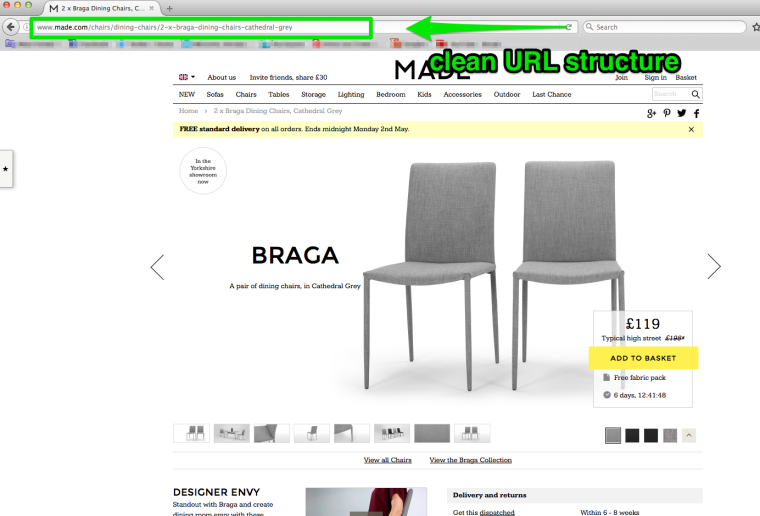Click the browser bookmark star icon
The height and width of the screenshot is (516, 760).
756,27
